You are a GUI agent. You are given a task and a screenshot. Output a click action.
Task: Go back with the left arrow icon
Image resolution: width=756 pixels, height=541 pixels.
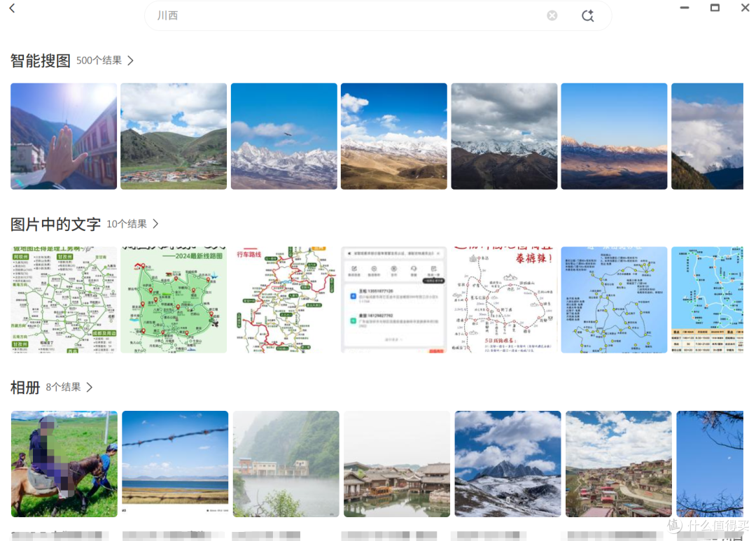tap(13, 8)
